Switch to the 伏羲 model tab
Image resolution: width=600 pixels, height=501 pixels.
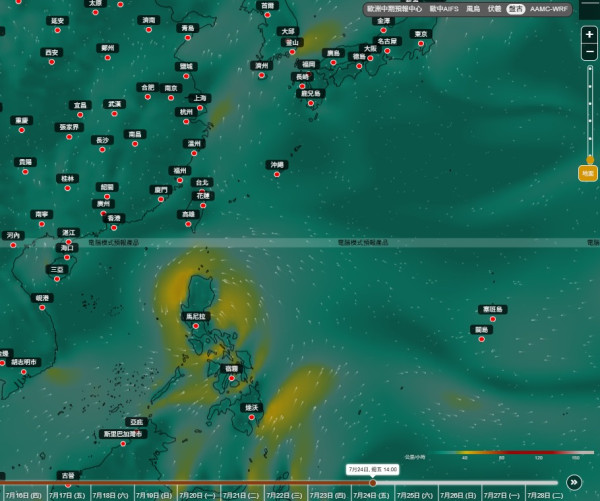[x=494, y=9]
